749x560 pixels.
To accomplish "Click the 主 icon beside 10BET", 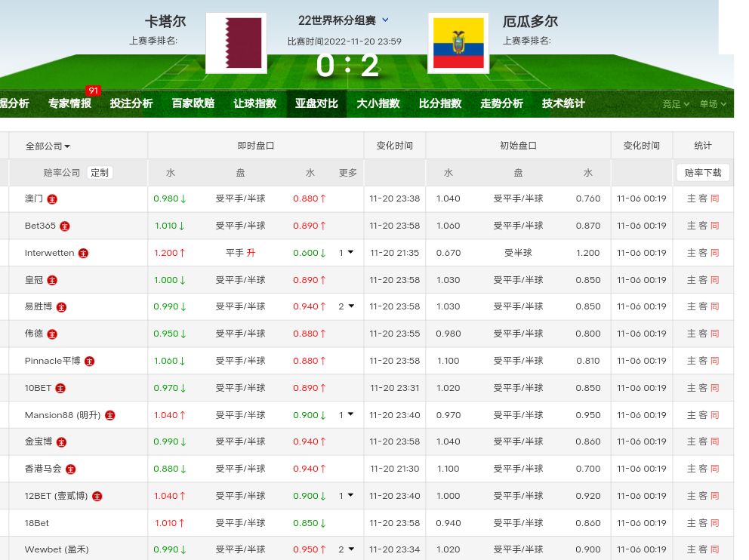I will pyautogui.click(x=60, y=389).
